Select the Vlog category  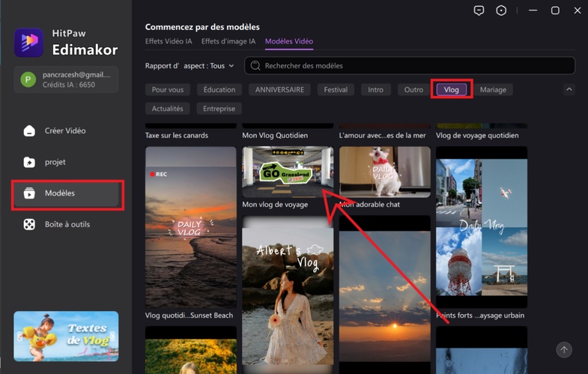452,90
